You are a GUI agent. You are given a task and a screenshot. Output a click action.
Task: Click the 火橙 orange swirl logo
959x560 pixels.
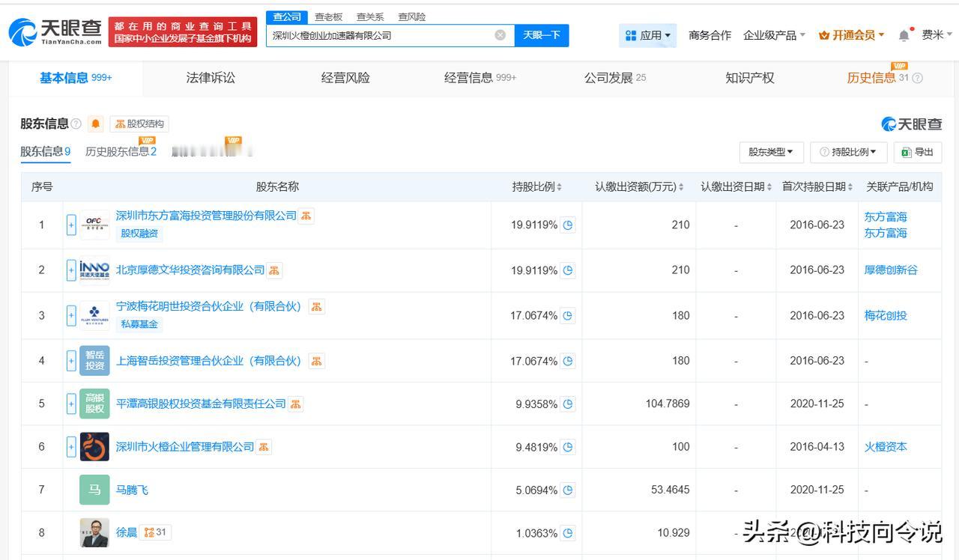[94, 447]
